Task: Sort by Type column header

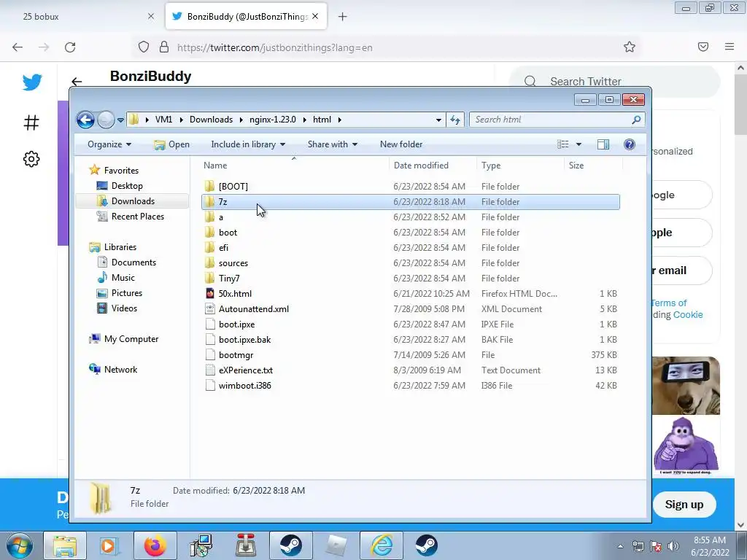Action: point(491,166)
